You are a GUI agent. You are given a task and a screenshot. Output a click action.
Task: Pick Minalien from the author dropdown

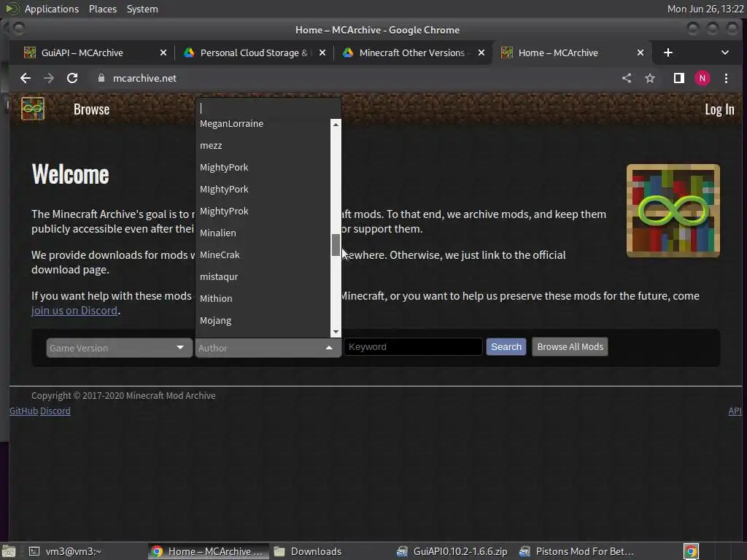pos(263,233)
